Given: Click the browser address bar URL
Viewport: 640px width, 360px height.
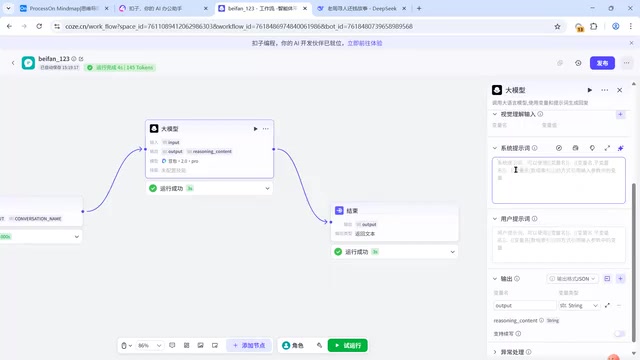Looking at the screenshot, I should [x=239, y=27].
